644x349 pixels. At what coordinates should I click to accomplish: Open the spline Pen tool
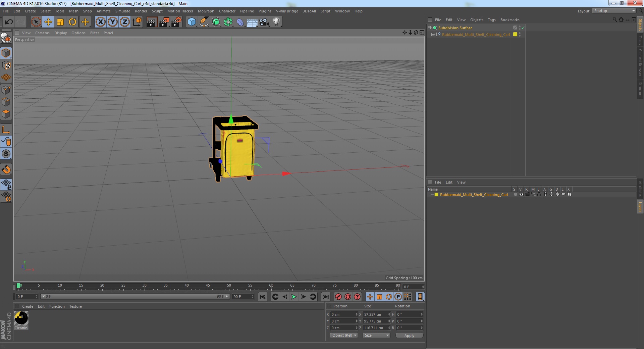tap(204, 22)
